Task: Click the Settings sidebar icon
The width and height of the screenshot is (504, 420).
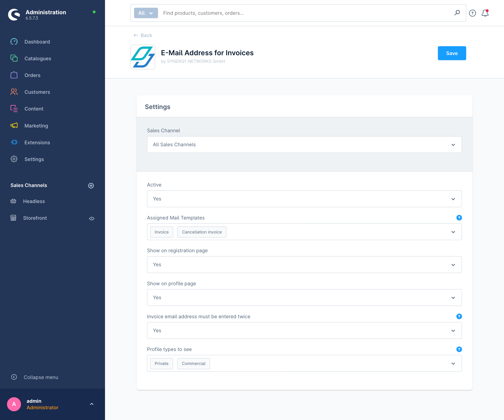Action: (x=13, y=159)
